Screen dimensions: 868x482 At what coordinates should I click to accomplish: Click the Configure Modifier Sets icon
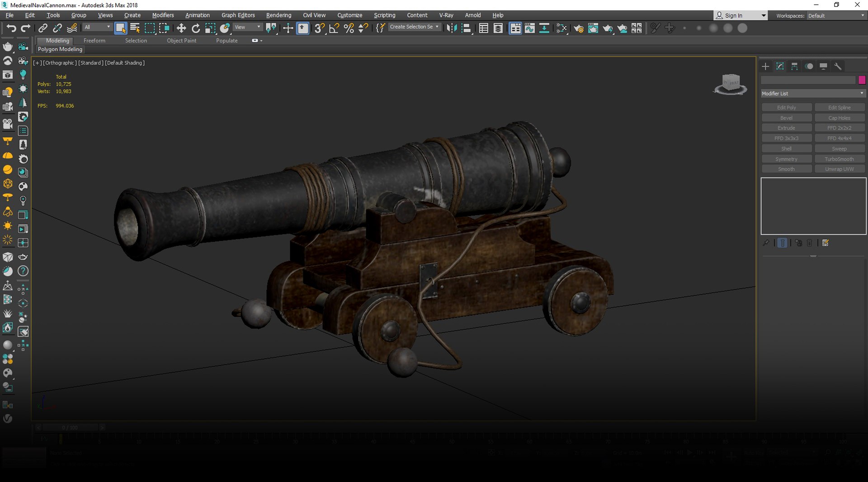tap(826, 243)
